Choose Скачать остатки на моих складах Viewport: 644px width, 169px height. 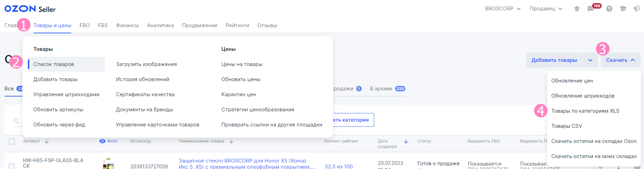pos(594,156)
